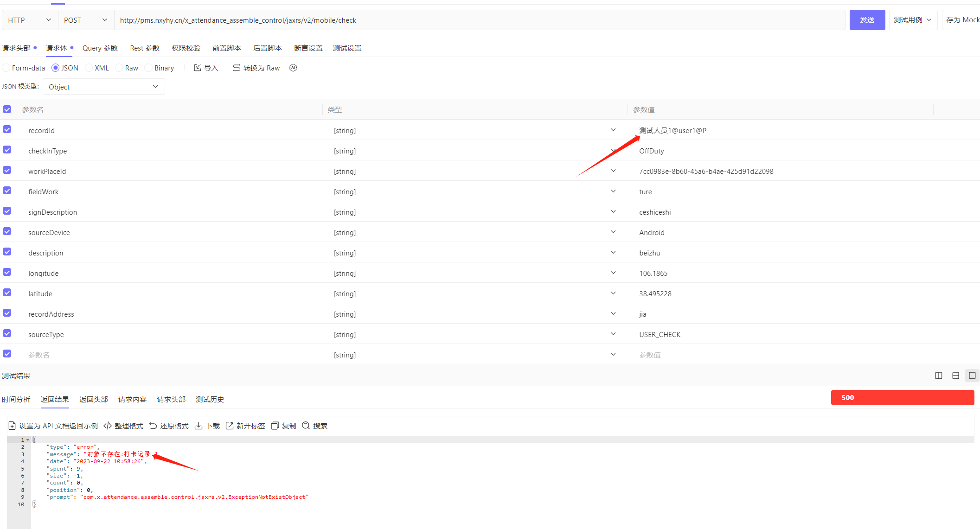This screenshot has height=529, width=980.
Task: Select the Raw body type radio button
Action: pos(119,68)
